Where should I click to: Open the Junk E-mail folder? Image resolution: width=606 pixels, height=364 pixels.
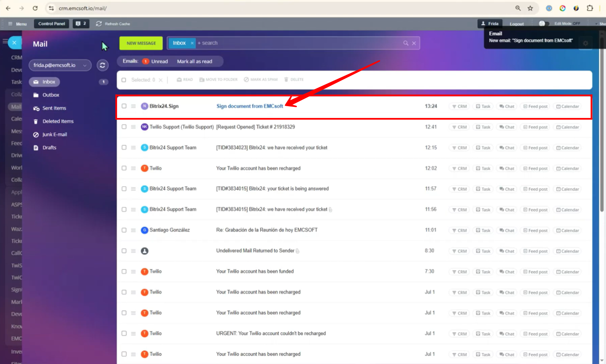coord(50,134)
